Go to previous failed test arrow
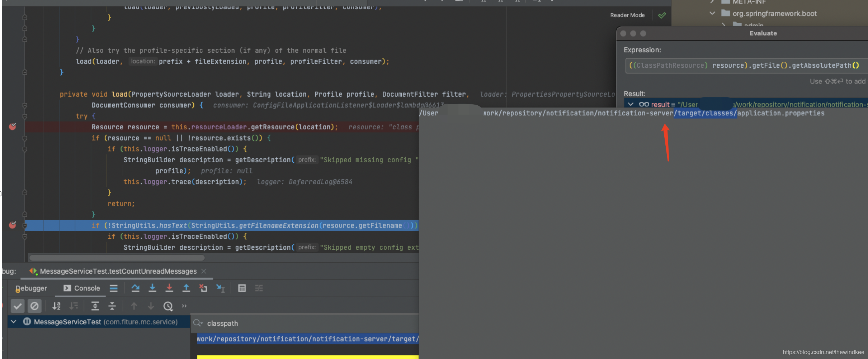This screenshot has height=359, width=868. point(134,306)
